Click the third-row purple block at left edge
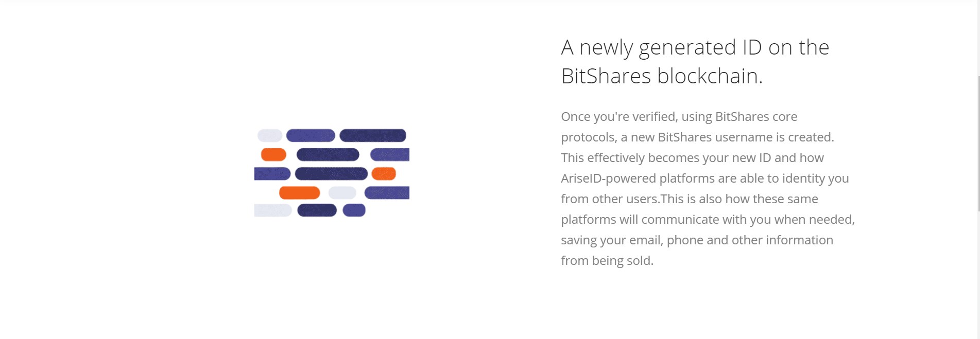This screenshot has height=339, width=980. (272, 174)
